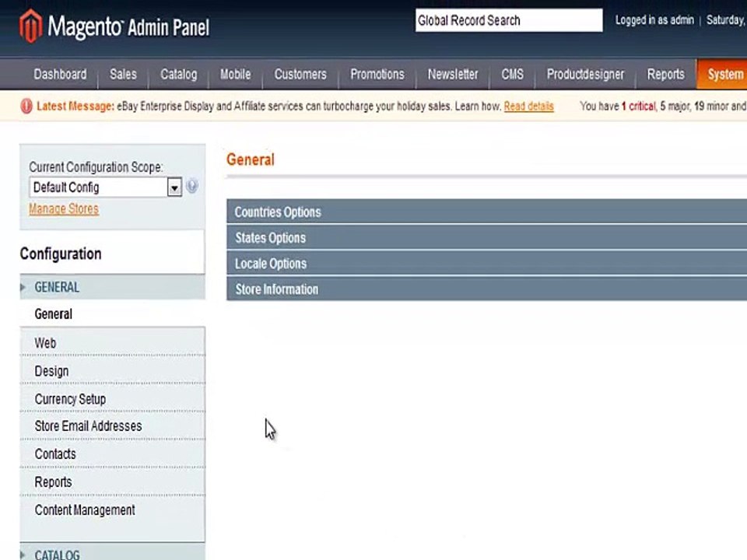Open the System menu
This screenshot has height=560, width=747.
[x=723, y=75]
